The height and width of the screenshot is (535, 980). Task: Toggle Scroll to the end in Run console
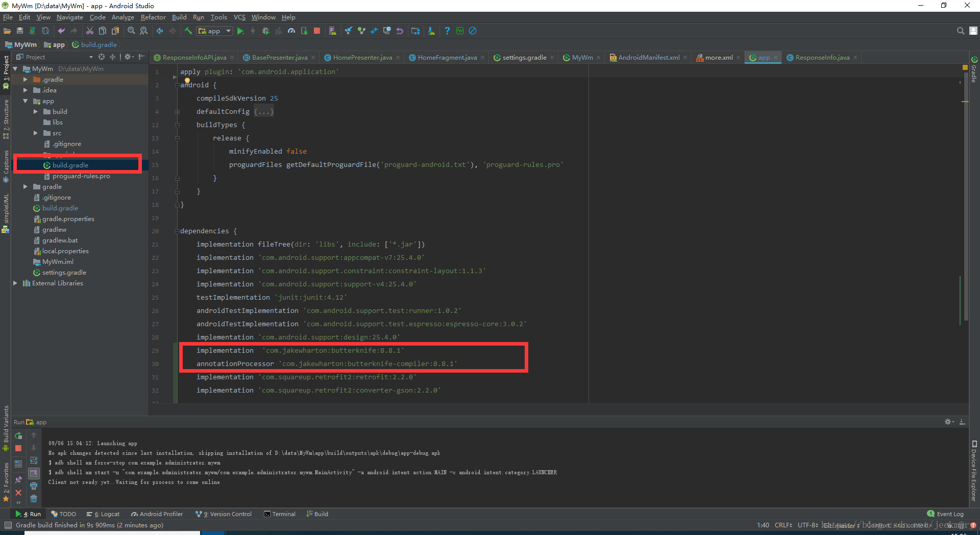point(34,473)
